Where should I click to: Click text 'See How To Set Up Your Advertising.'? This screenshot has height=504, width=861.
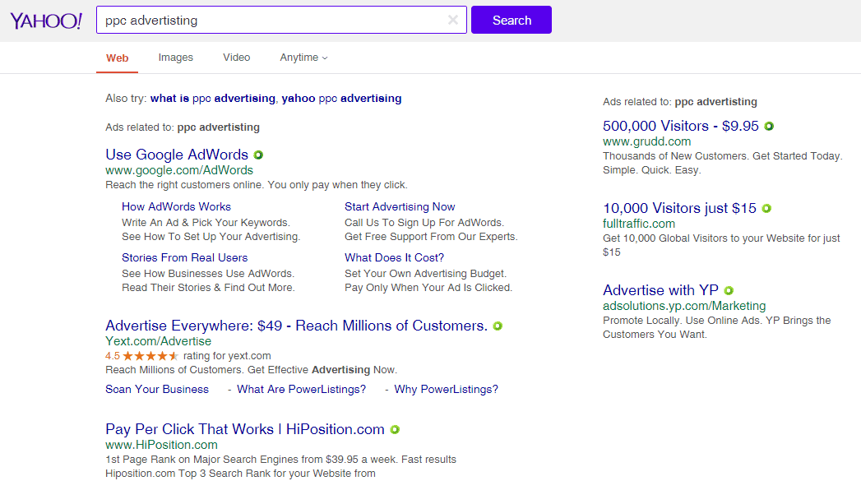point(211,237)
